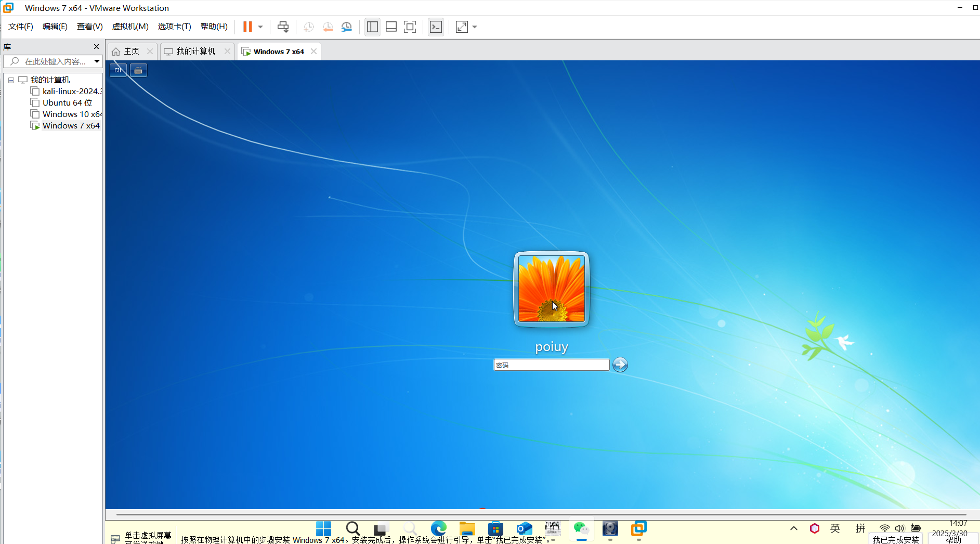Click the keyboard icon in the hint bar
The image size is (980, 544).
(x=115, y=538)
